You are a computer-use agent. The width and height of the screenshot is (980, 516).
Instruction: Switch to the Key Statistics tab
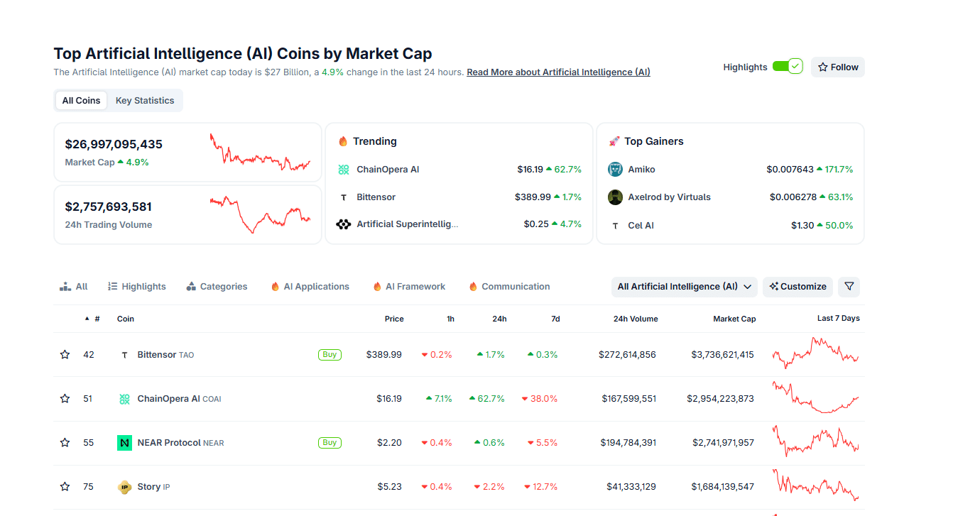click(x=145, y=101)
